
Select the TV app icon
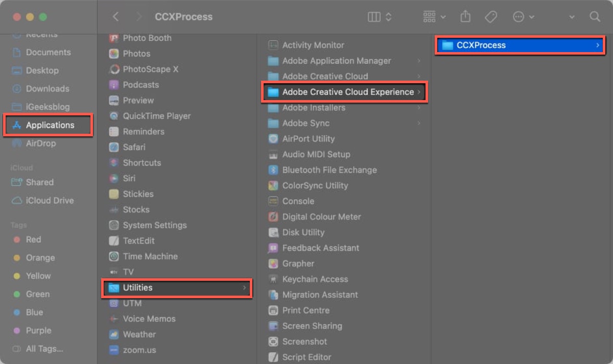coord(114,272)
